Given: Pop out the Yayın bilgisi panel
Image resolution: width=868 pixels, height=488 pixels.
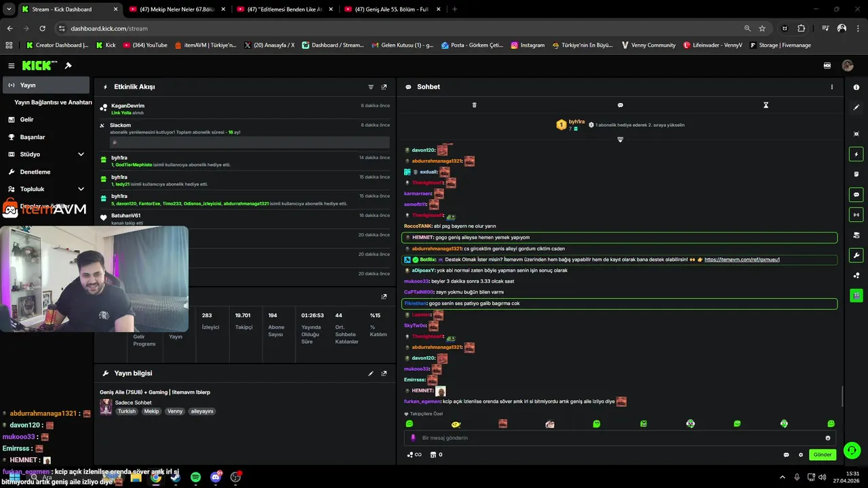Looking at the screenshot, I should click(384, 373).
